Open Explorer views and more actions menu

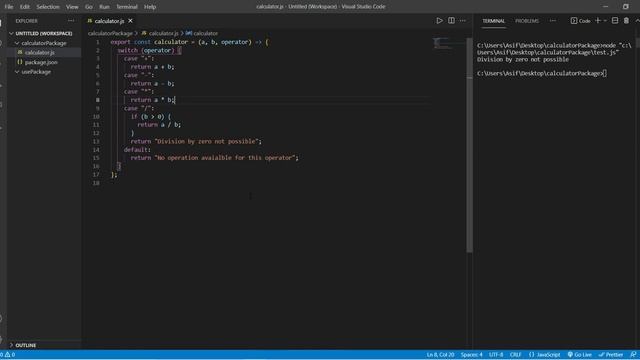pyautogui.click(x=71, y=21)
